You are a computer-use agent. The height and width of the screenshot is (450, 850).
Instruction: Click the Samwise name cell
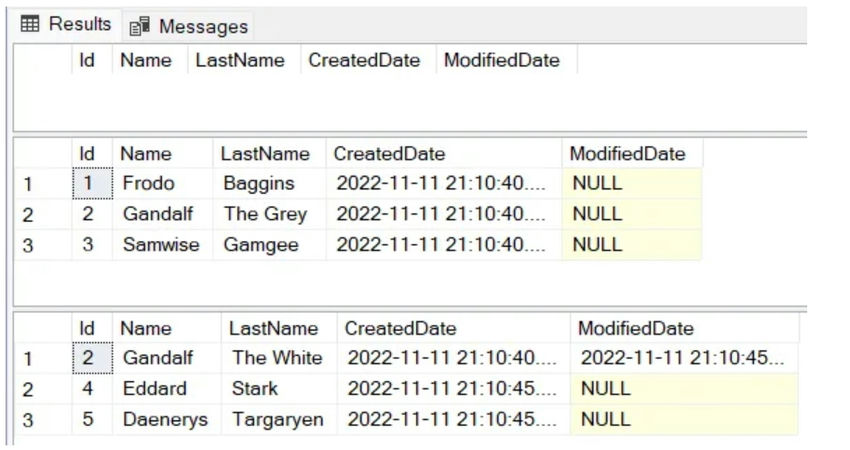click(x=160, y=244)
